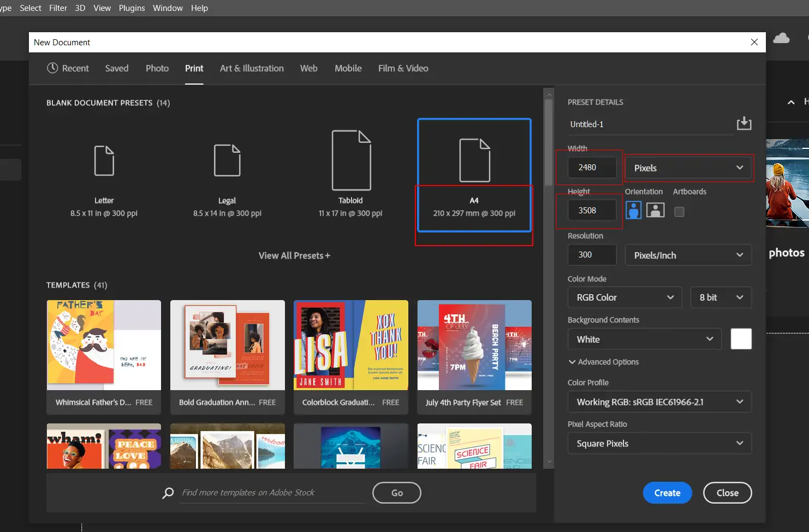Open the Select menu
The width and height of the screenshot is (809, 532).
click(31, 8)
